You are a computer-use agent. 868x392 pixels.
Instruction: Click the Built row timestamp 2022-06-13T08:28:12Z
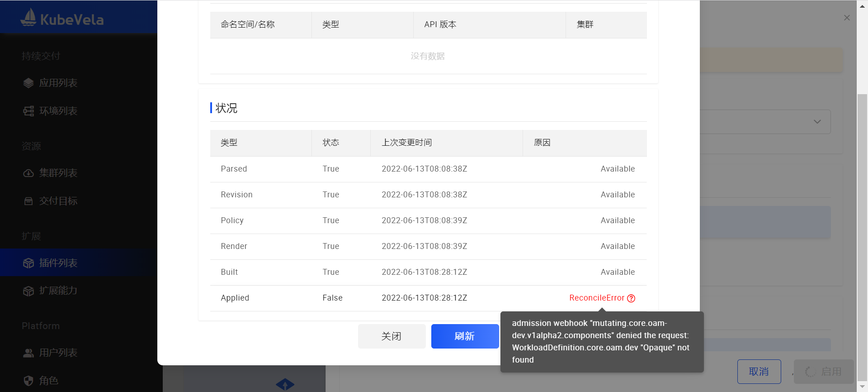click(425, 272)
